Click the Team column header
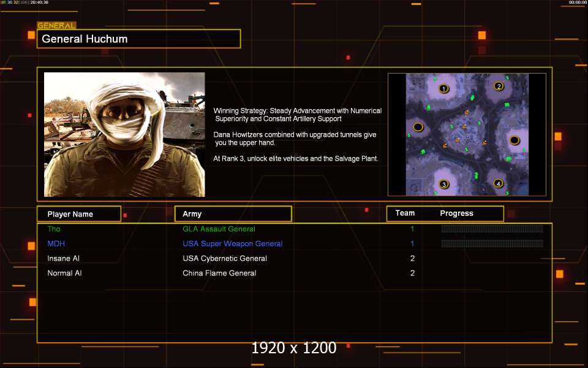Image resolution: width=588 pixels, height=368 pixels. [x=405, y=213]
